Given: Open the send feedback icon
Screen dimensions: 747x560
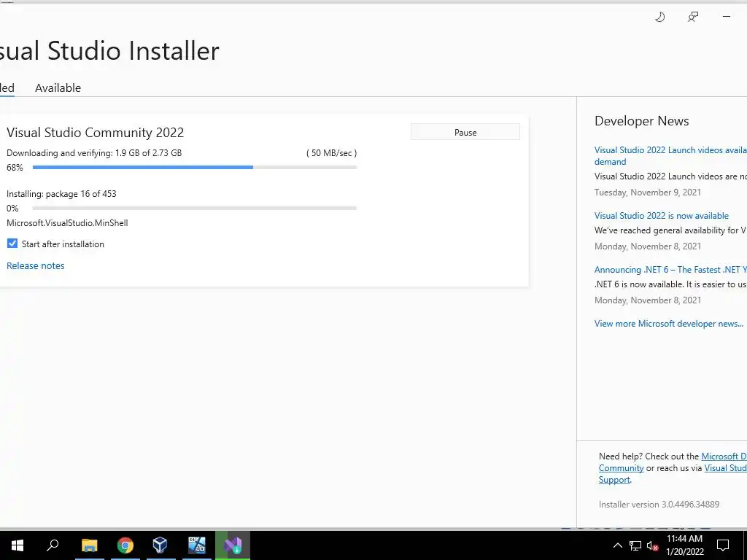Looking at the screenshot, I should pyautogui.click(x=693, y=17).
